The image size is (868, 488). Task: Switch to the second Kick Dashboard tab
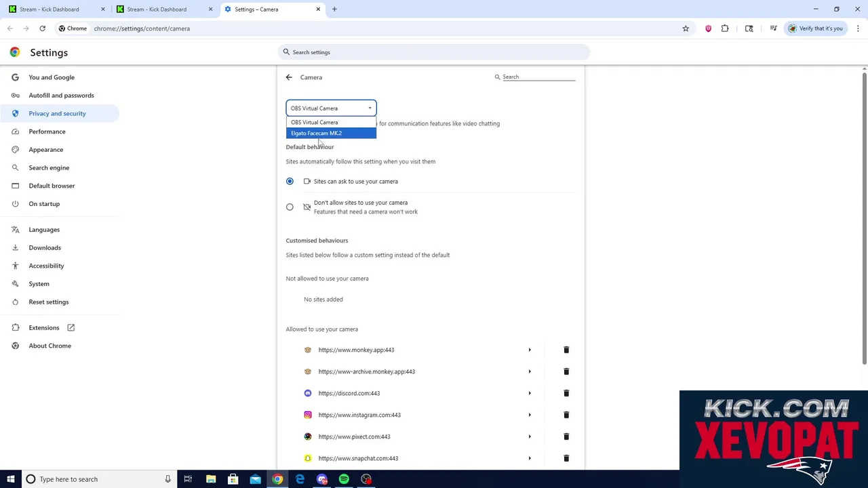click(163, 9)
